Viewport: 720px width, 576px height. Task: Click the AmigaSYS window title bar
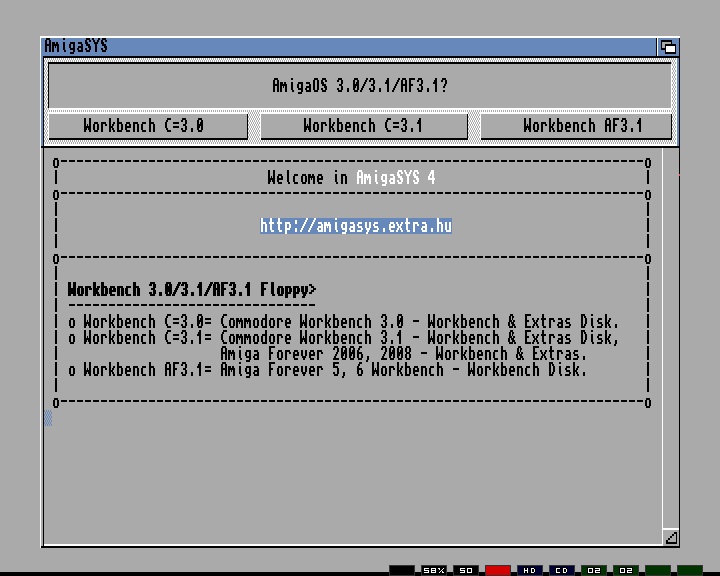coord(349,46)
